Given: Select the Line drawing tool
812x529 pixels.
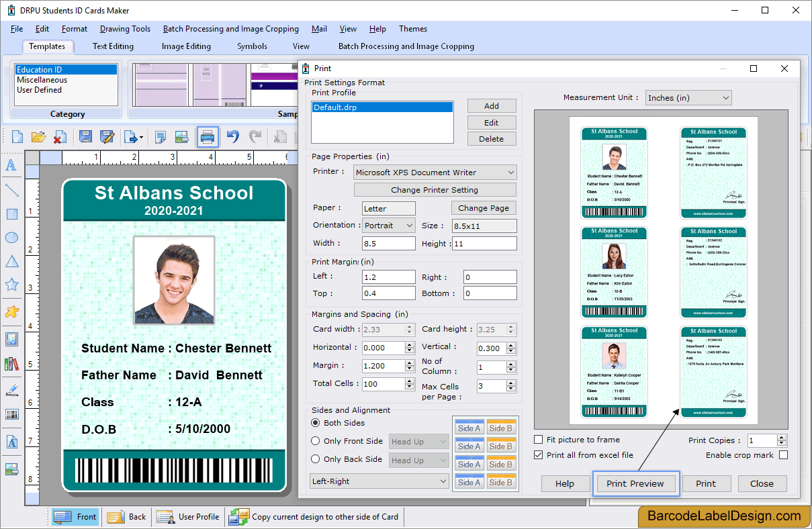Looking at the screenshot, I should click(x=11, y=190).
